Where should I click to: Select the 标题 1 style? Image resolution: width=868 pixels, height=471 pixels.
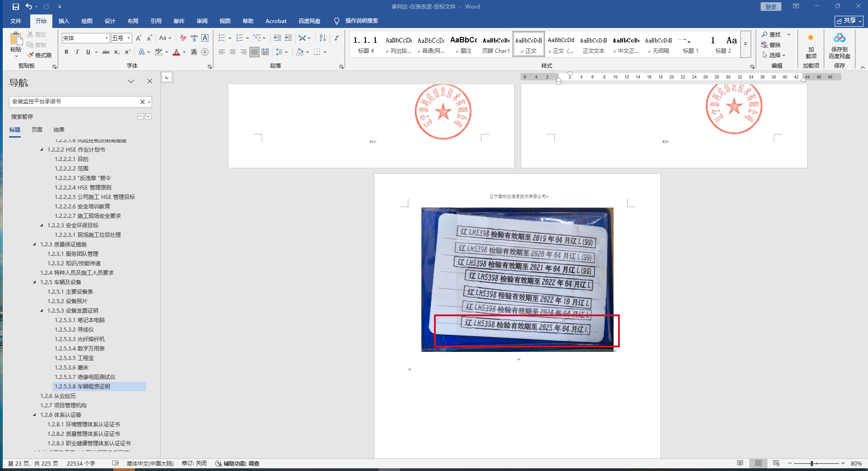click(691, 45)
